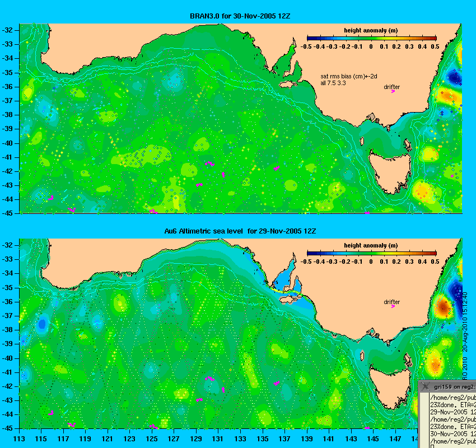
Task: Click latitude label -32 on the BRAN3.0 plot
Action: click(x=8, y=30)
